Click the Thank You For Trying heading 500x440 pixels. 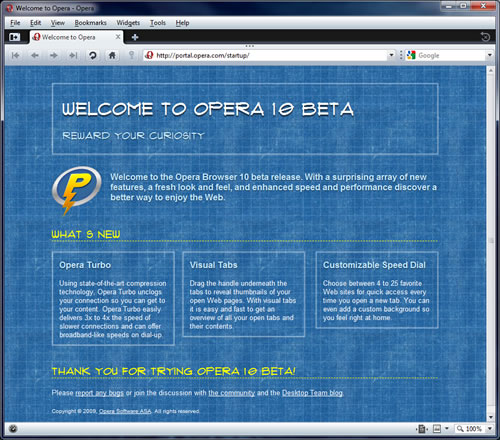point(173,371)
